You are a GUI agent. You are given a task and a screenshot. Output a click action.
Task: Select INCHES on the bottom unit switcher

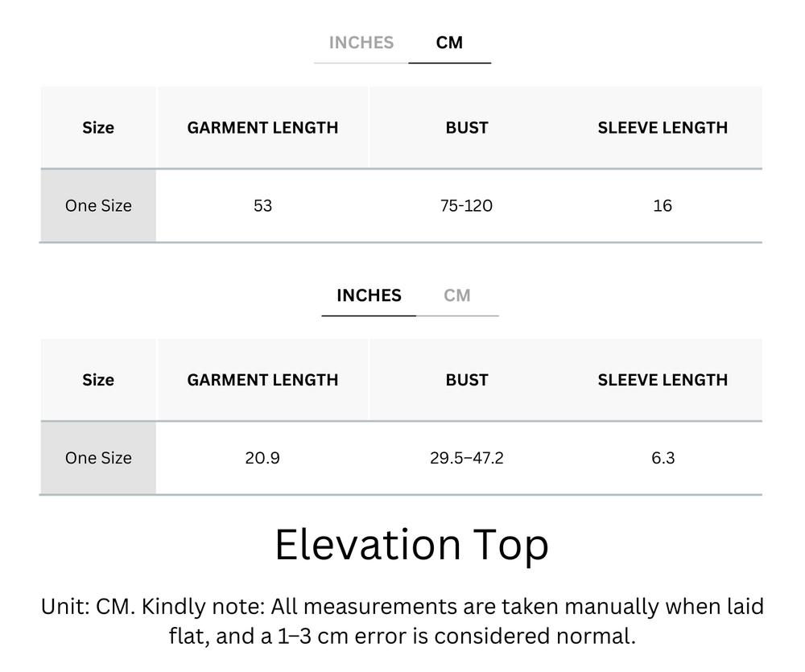369,295
